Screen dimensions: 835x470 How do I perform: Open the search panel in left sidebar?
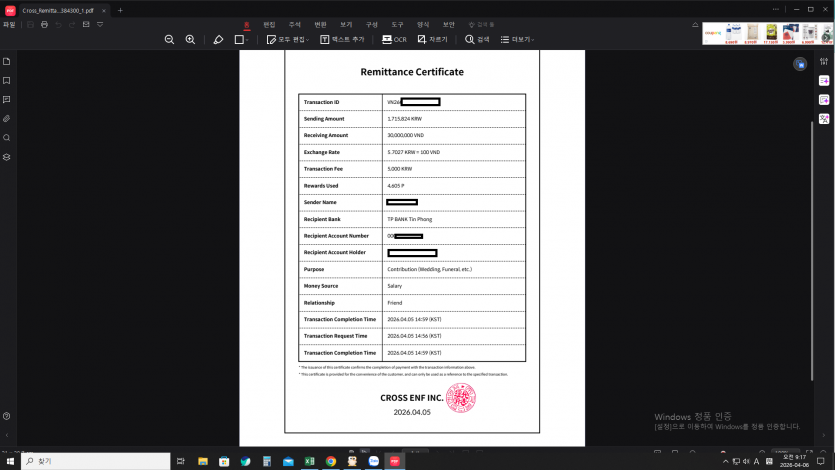[x=7, y=138]
